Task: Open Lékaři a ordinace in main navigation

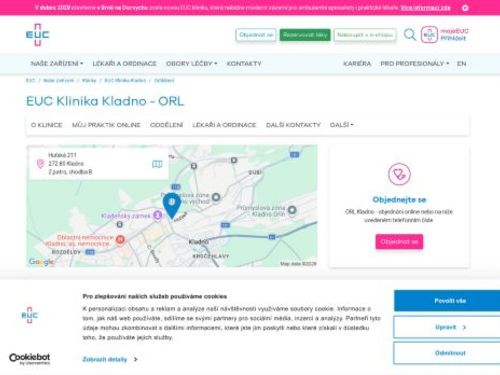Action: point(124,63)
